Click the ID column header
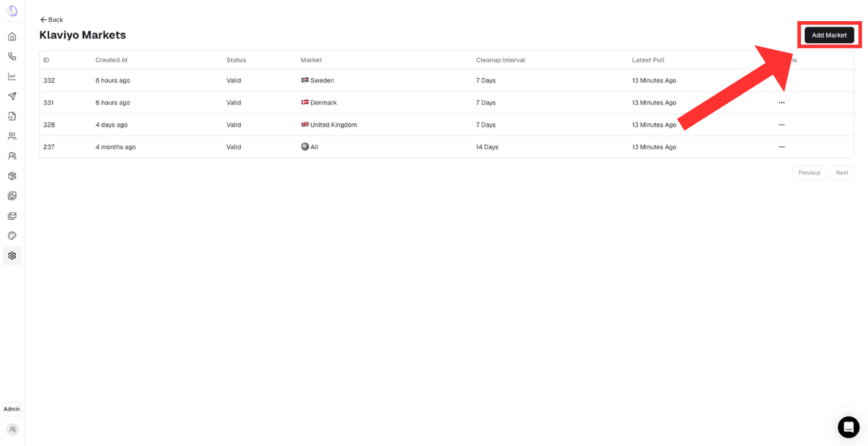This screenshot has width=868, height=446. (x=47, y=60)
